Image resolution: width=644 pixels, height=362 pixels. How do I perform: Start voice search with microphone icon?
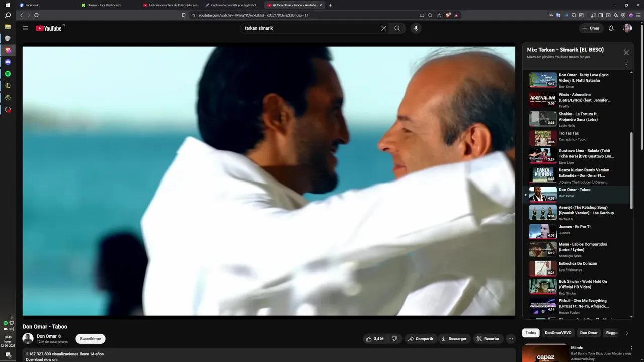tap(416, 28)
